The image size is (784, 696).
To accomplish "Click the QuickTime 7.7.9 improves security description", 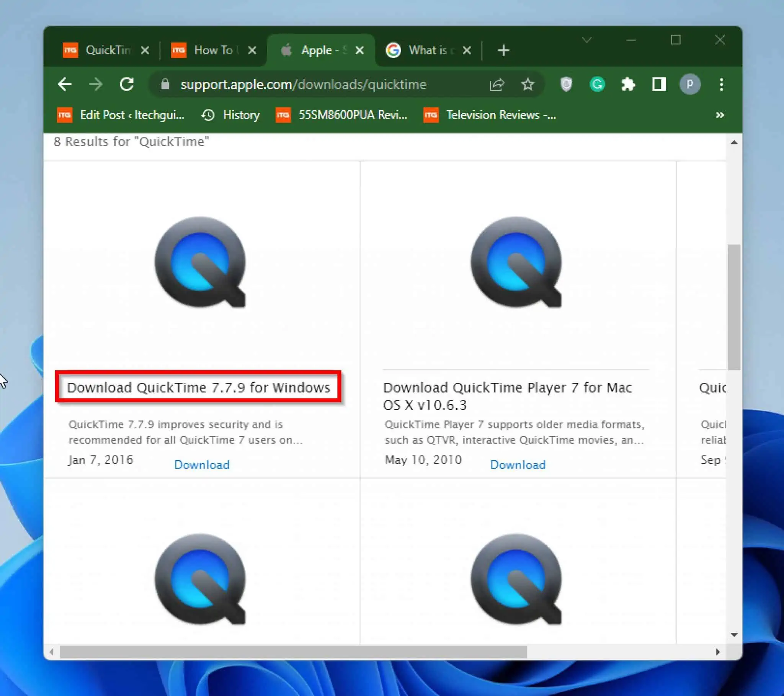I will click(186, 432).
